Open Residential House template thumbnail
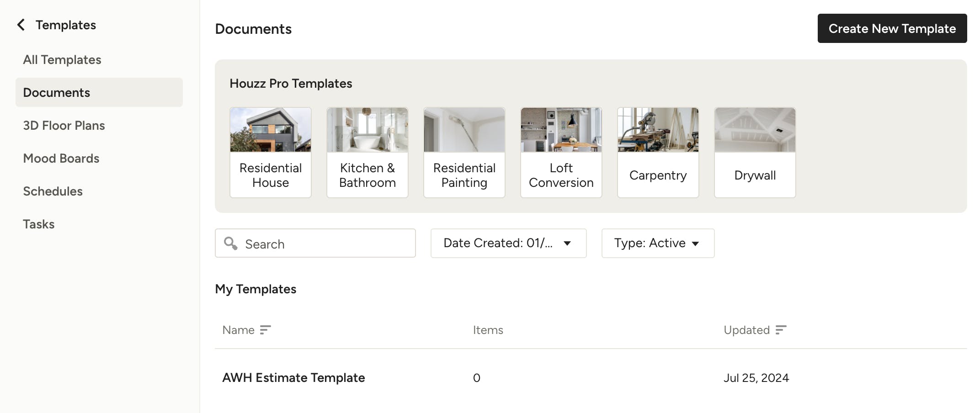The image size is (980, 413). [x=271, y=130]
